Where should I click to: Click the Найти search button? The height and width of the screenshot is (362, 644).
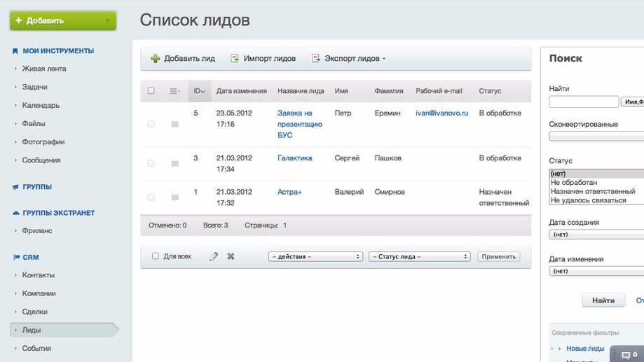click(603, 300)
